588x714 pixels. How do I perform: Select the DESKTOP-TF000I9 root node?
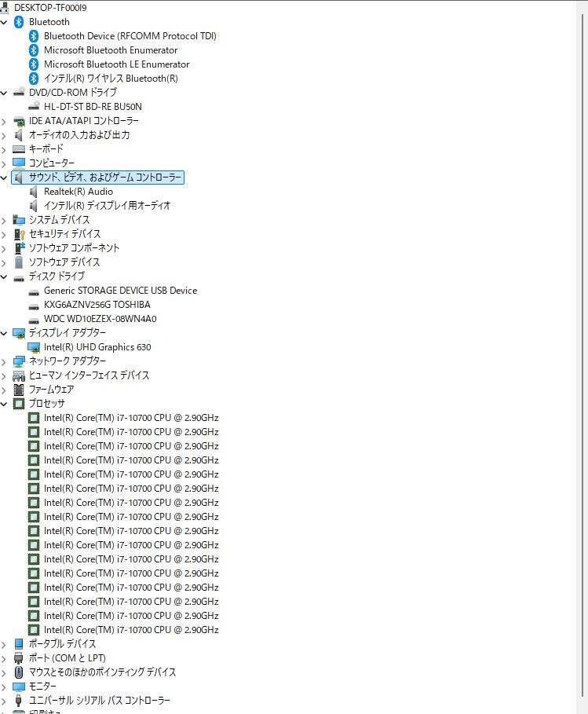50,7
